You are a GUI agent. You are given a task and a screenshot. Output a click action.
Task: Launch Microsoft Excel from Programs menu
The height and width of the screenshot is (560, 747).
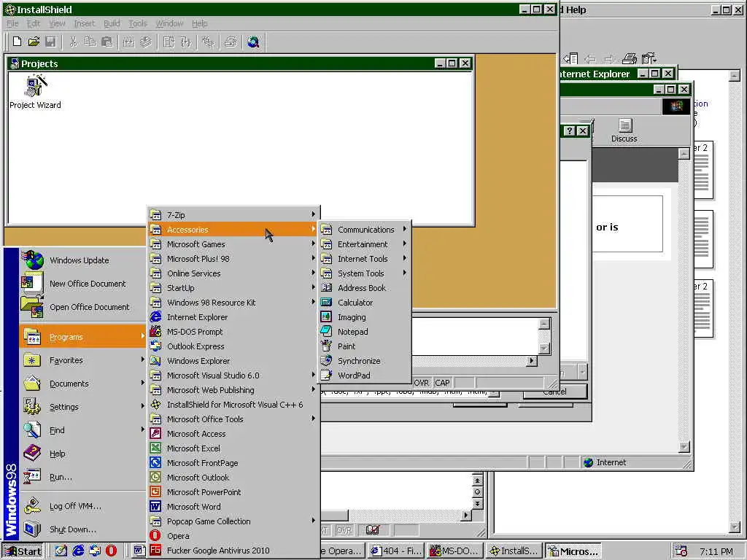click(233, 448)
